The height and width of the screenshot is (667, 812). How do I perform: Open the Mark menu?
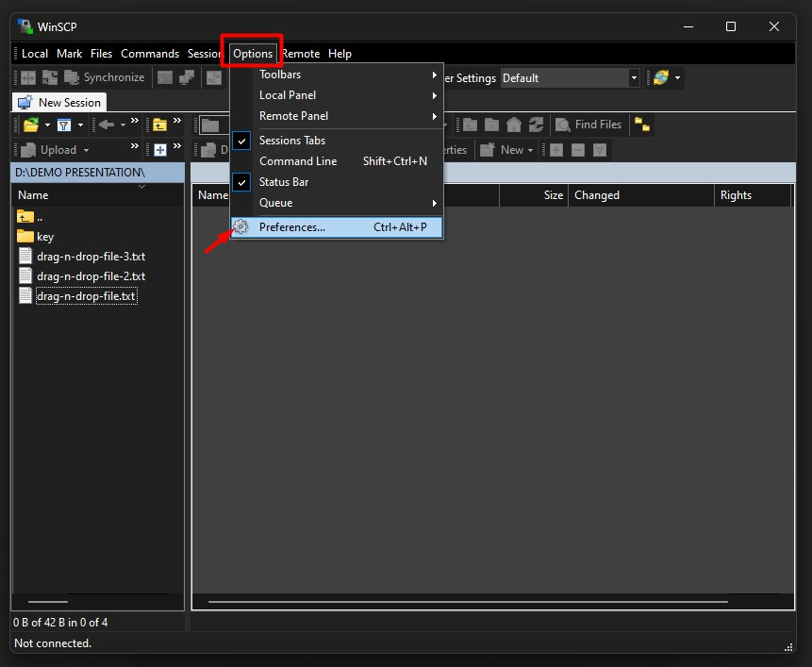(70, 54)
